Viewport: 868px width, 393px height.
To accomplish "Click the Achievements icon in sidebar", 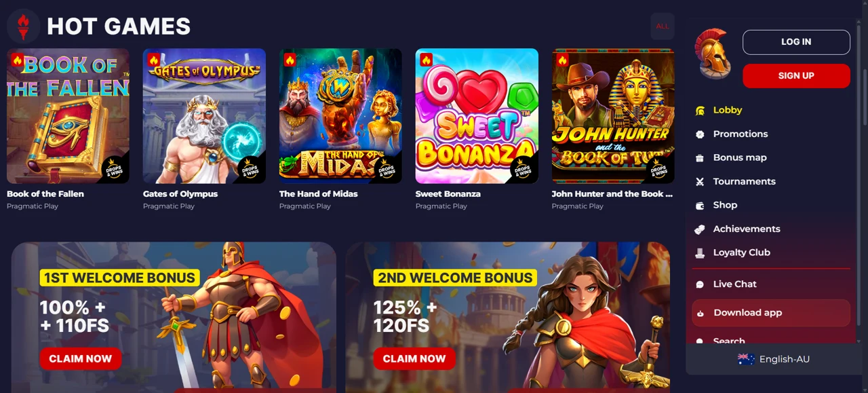I will click(x=700, y=229).
